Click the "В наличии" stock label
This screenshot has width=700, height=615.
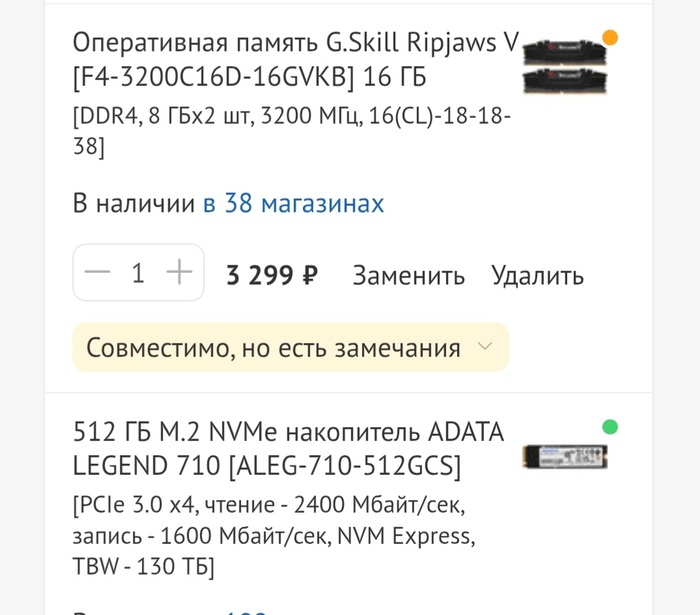133,204
